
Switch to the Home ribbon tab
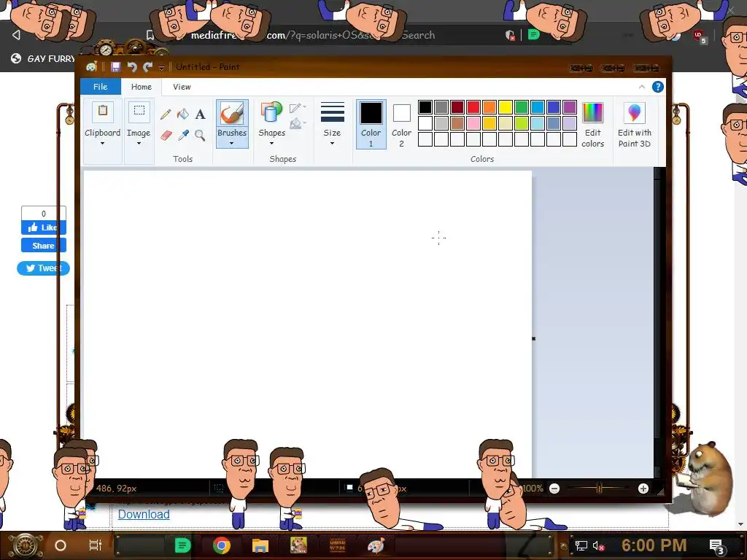[142, 87]
